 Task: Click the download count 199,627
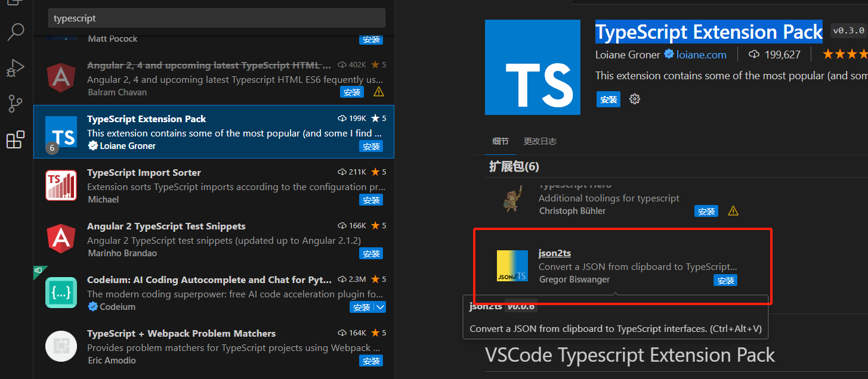[774, 55]
